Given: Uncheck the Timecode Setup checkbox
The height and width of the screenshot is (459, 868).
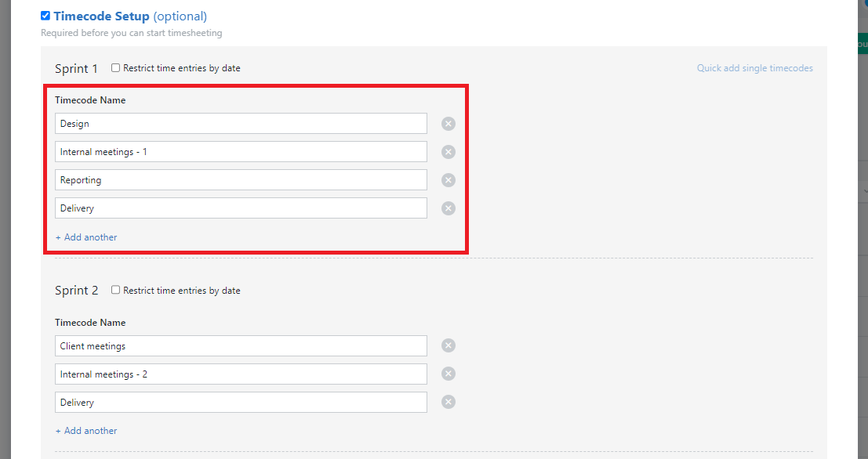Looking at the screenshot, I should [45, 15].
